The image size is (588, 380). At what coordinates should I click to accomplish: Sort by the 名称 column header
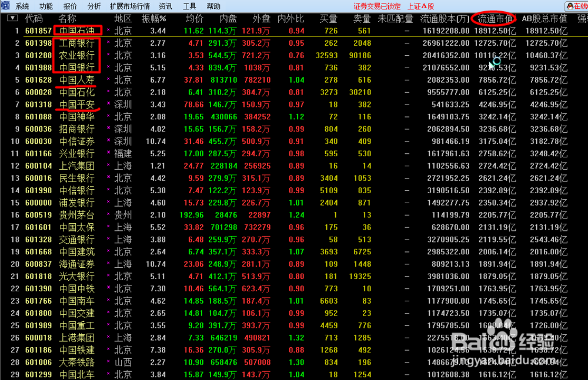coord(68,19)
